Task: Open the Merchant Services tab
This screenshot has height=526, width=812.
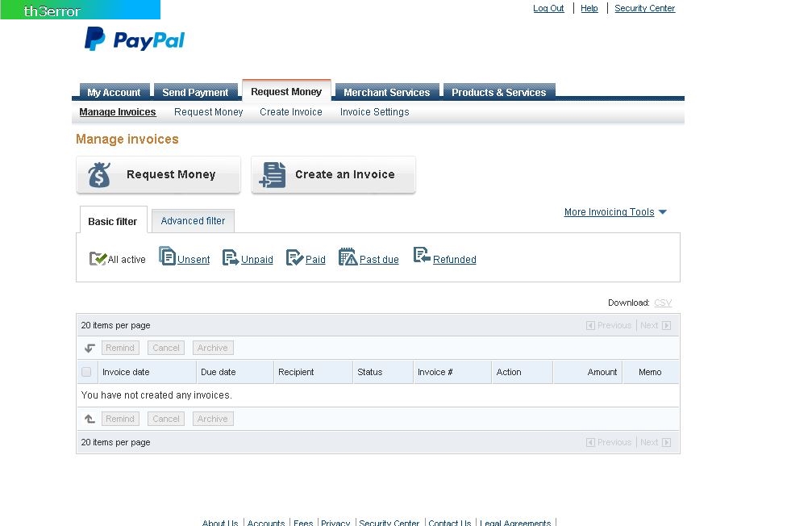Action: pos(387,92)
